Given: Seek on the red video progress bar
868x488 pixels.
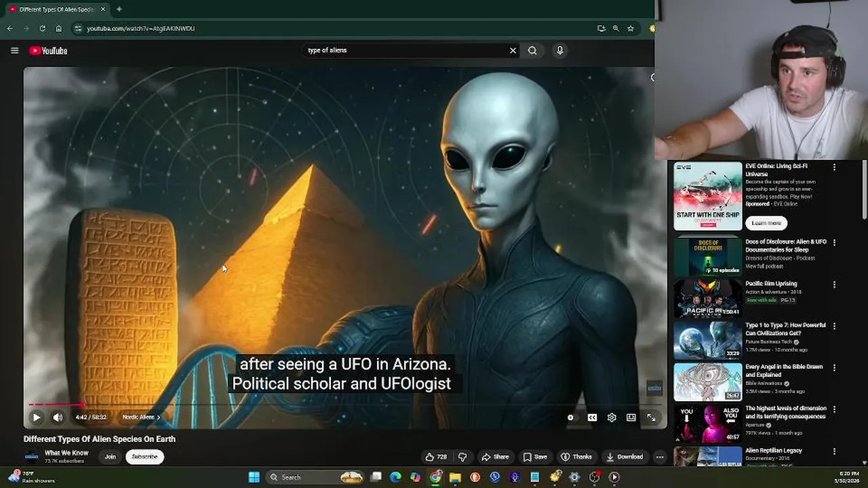Looking at the screenshot, I should pos(344,405).
